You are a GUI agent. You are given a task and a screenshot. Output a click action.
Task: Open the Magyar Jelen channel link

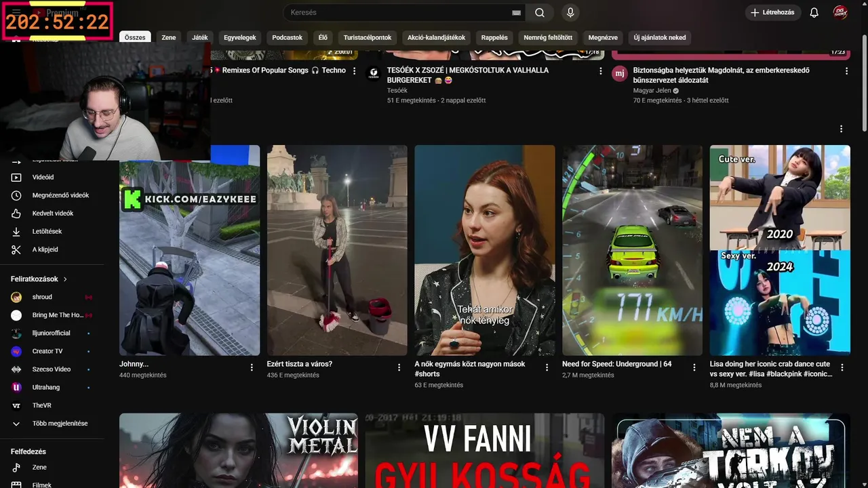[652, 90]
